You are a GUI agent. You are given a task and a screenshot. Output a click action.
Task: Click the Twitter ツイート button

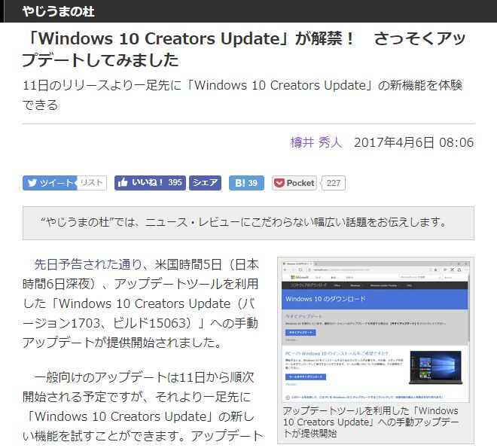[x=50, y=183]
